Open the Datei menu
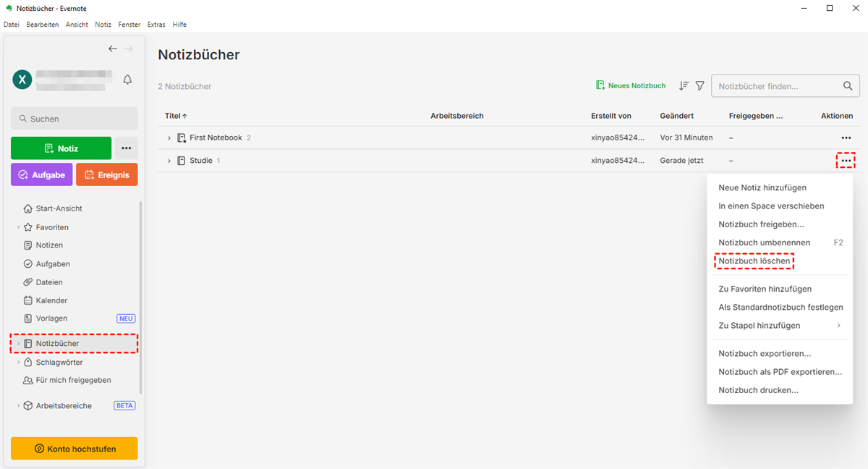Image resolution: width=868 pixels, height=469 pixels. [x=12, y=25]
